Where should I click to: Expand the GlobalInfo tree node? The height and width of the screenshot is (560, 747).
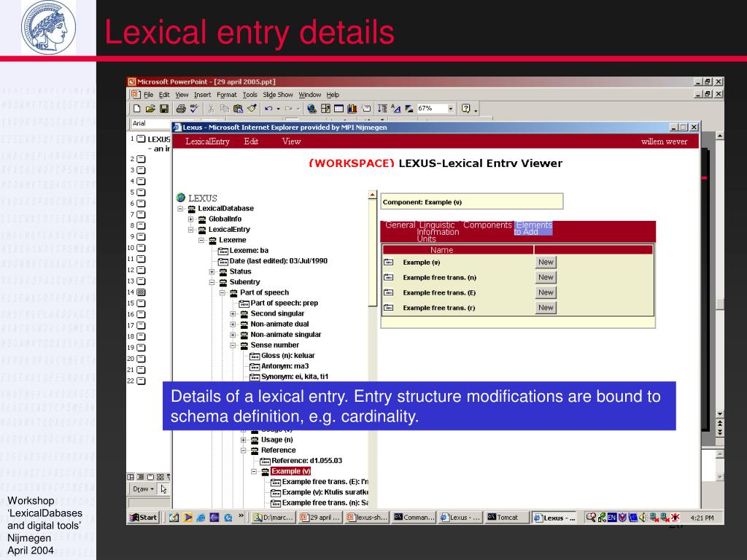pos(191,219)
